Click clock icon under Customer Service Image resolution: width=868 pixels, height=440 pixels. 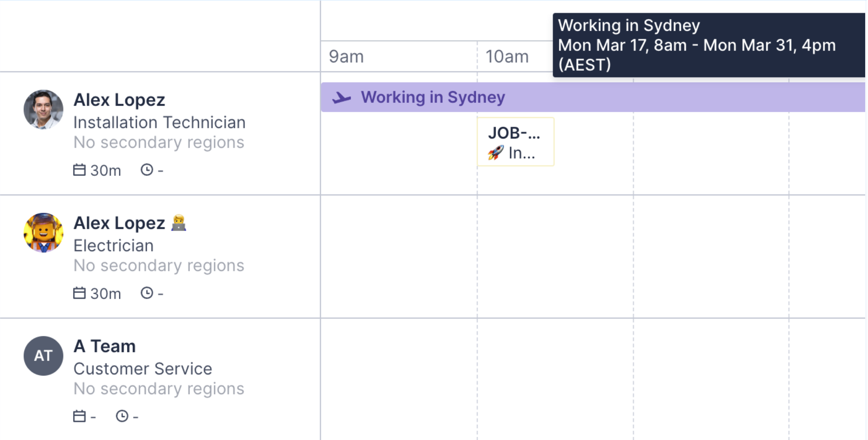[122, 416]
